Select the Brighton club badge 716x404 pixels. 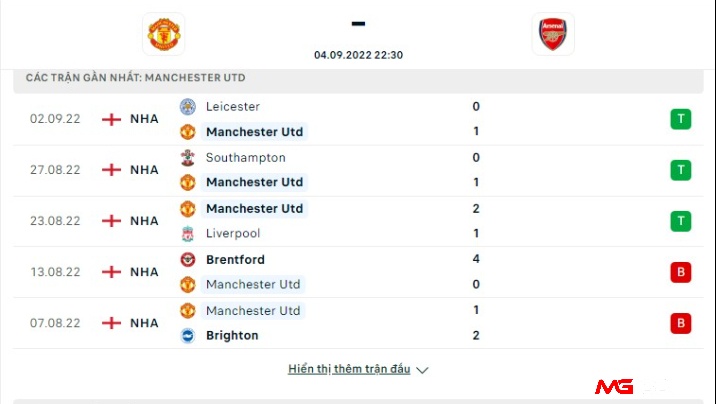tap(188, 336)
